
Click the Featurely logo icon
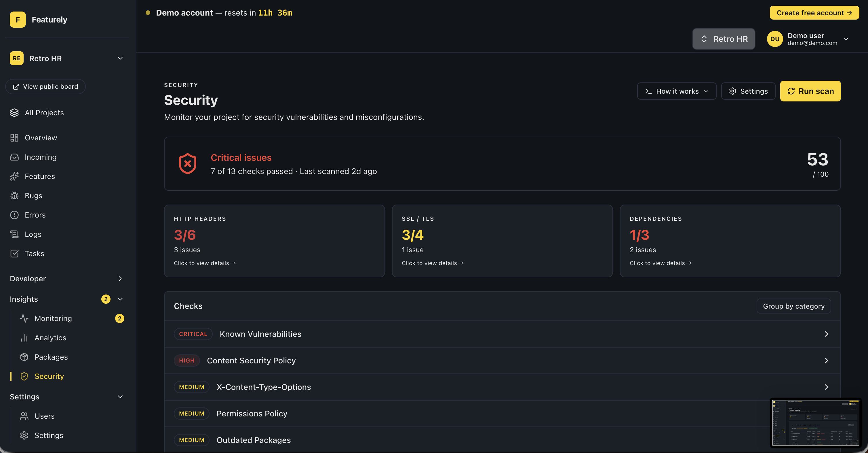[x=18, y=20]
